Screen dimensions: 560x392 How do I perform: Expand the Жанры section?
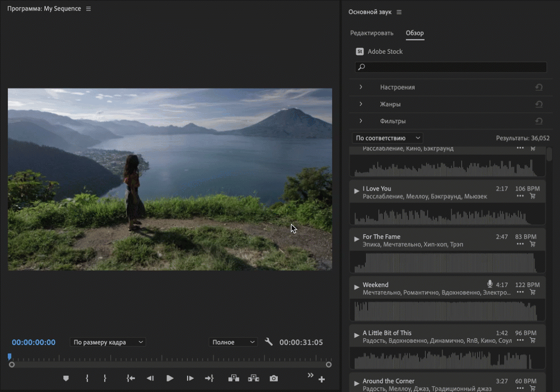[361, 104]
